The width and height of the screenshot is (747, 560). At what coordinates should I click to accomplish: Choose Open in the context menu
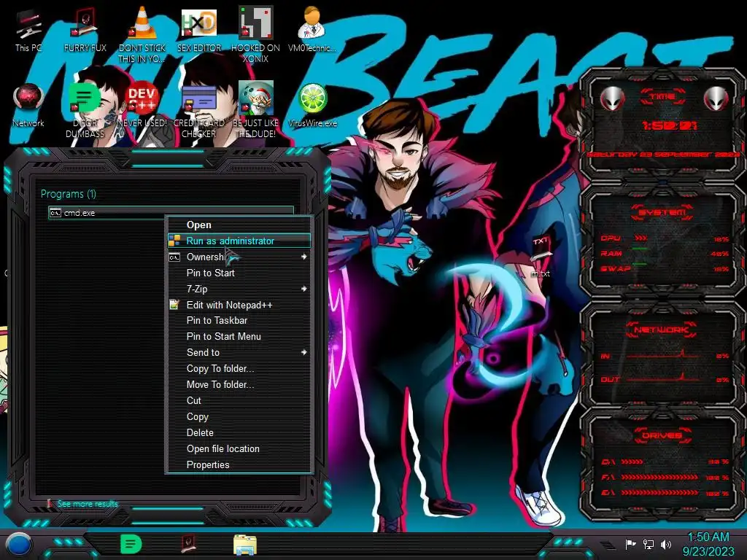239,225
